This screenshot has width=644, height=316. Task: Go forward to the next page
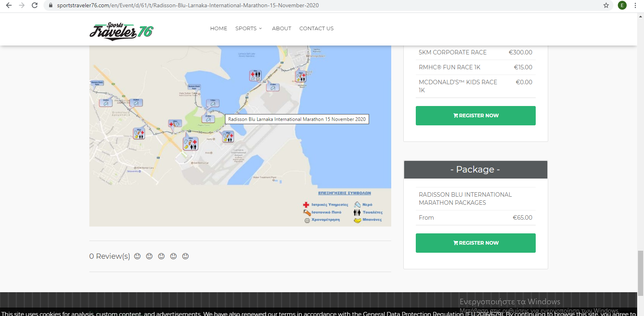coord(22,5)
